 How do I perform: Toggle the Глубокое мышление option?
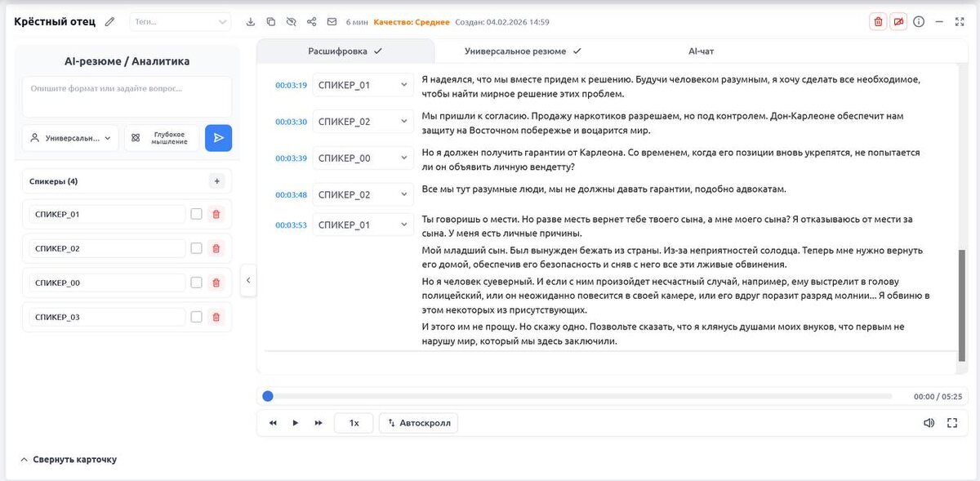(162, 138)
